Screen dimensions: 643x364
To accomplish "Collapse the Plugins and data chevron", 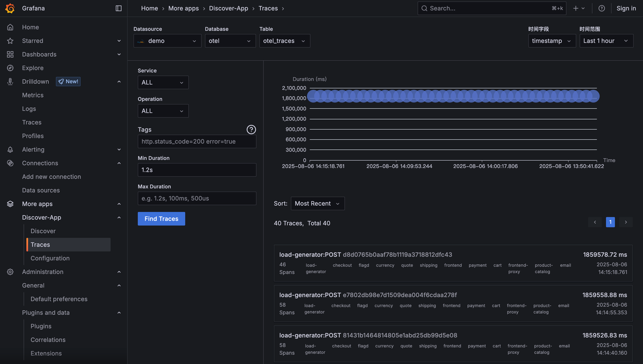I will (x=119, y=313).
